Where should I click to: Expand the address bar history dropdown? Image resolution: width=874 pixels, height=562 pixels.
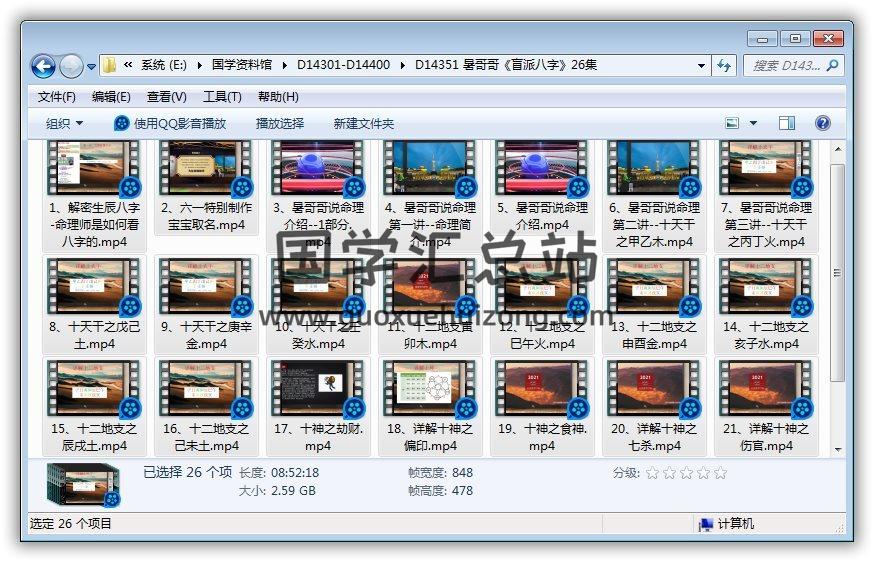(x=701, y=66)
